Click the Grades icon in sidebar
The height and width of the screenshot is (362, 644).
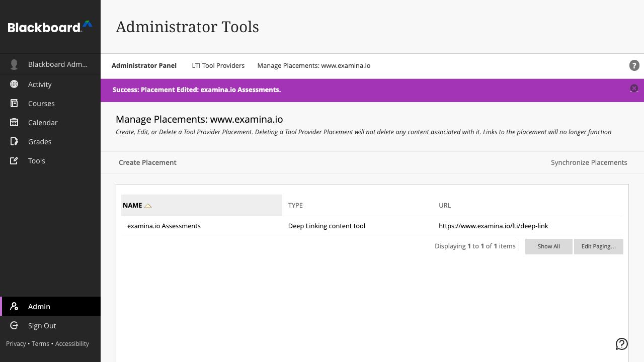click(14, 141)
